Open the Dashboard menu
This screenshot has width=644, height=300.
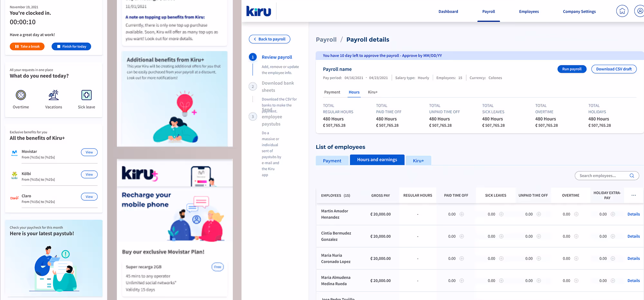(448, 12)
